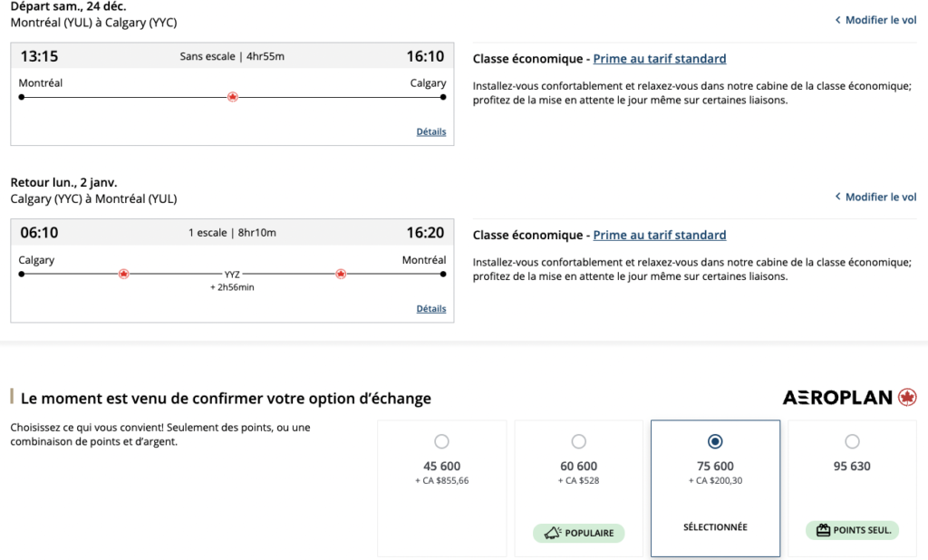Open Prime au tarif standard link for the return flight
The width and height of the screenshot is (928, 560).
659,235
